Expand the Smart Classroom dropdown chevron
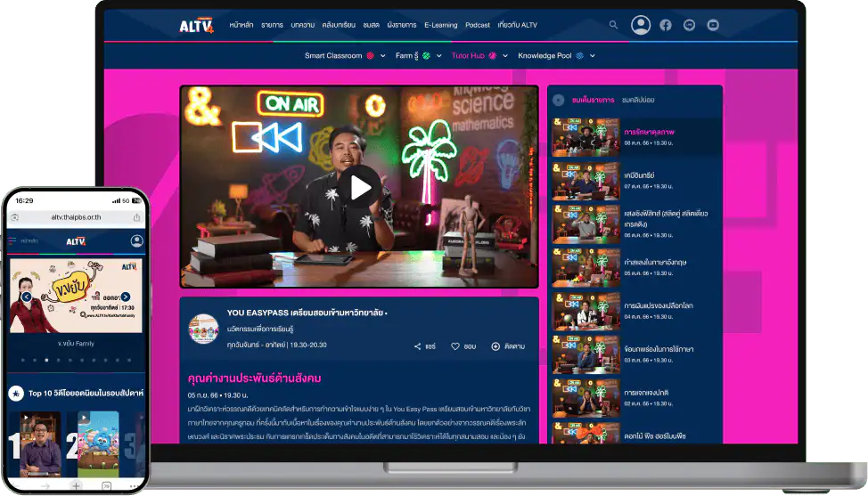Image resolution: width=868 pixels, height=496 pixels. pyautogui.click(x=383, y=56)
